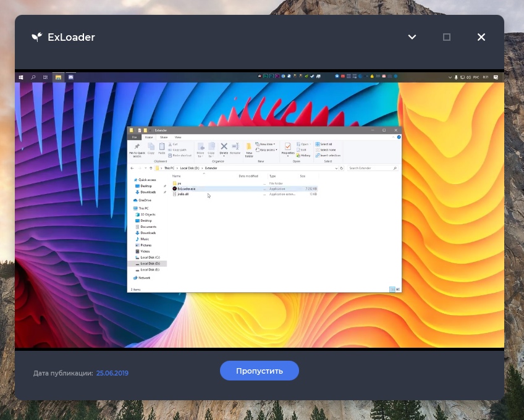524x420 pixels.
Task: Click the Пропустить skip button
Action: 260,371
